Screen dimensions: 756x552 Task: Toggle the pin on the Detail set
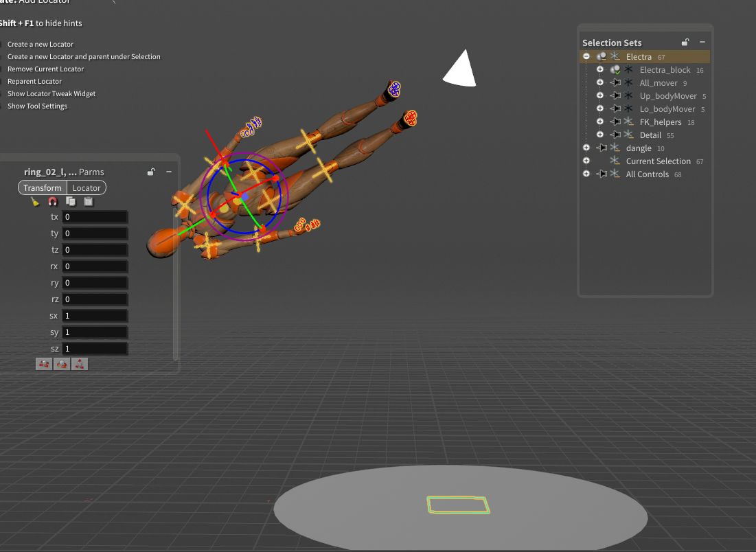click(615, 135)
